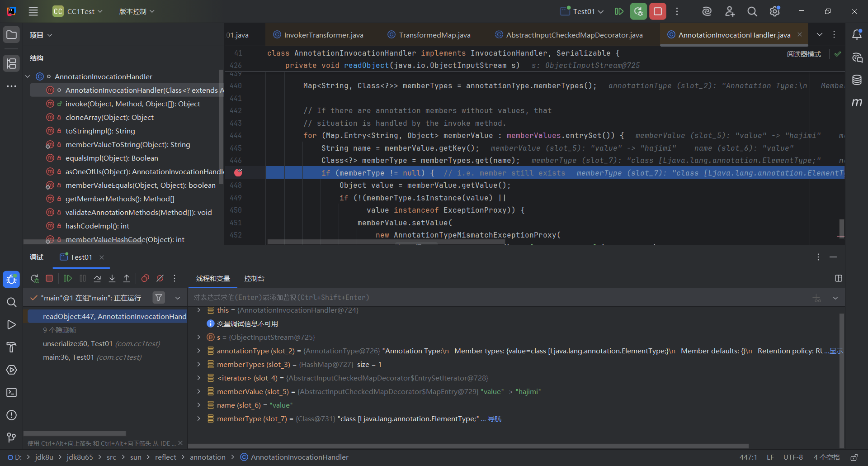Toggle read-only lock in status bar

coord(854,457)
